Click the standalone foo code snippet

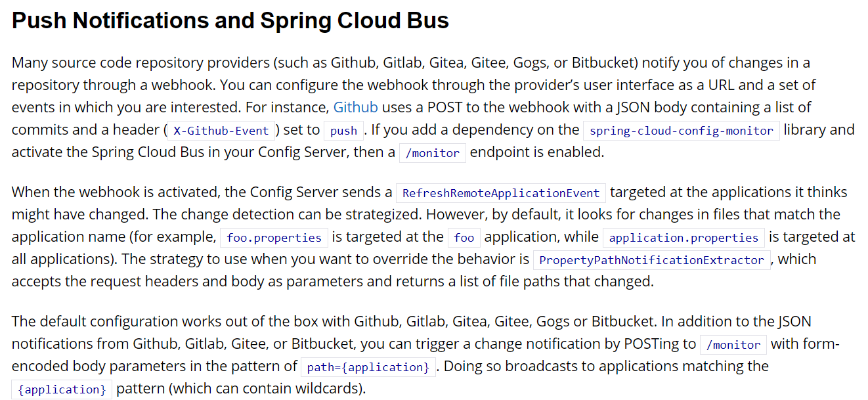pos(464,238)
